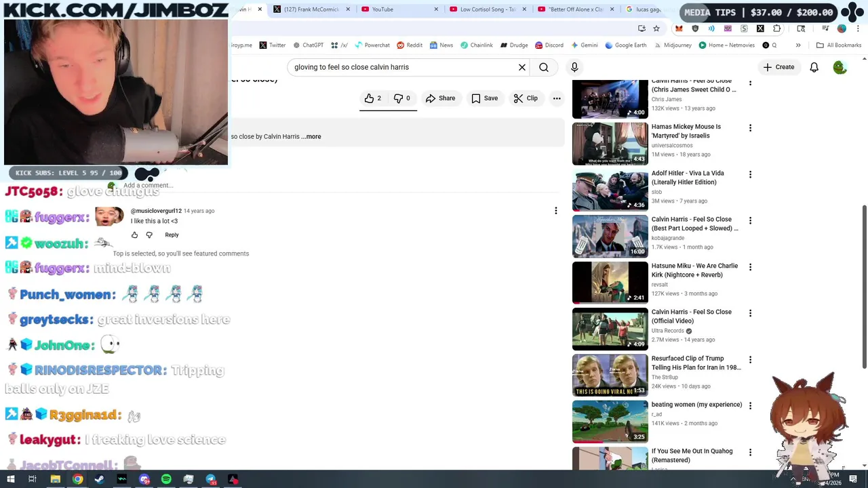Bookmark this page with star icon
Image resolution: width=868 pixels, height=488 pixels.
pos(656,28)
